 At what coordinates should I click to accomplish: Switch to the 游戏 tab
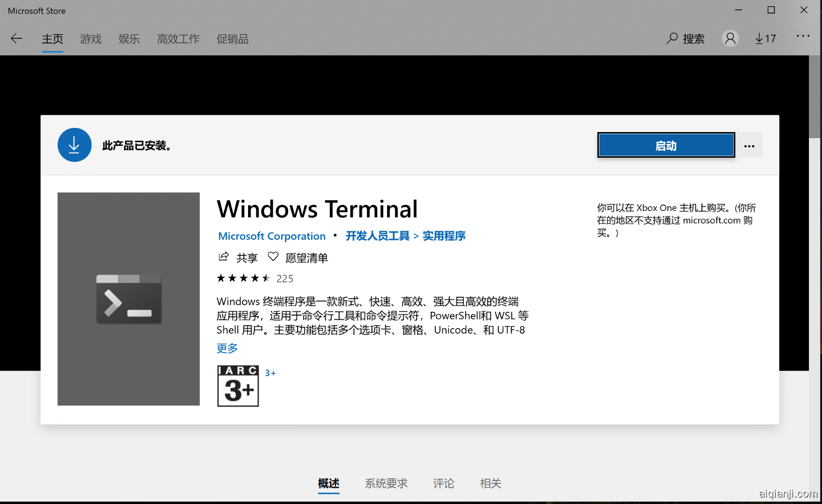coord(91,39)
